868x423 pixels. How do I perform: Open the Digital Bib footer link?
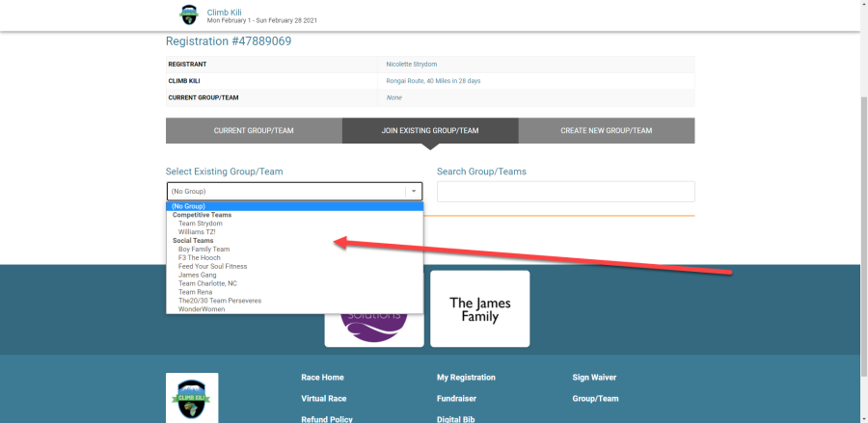[x=455, y=419]
